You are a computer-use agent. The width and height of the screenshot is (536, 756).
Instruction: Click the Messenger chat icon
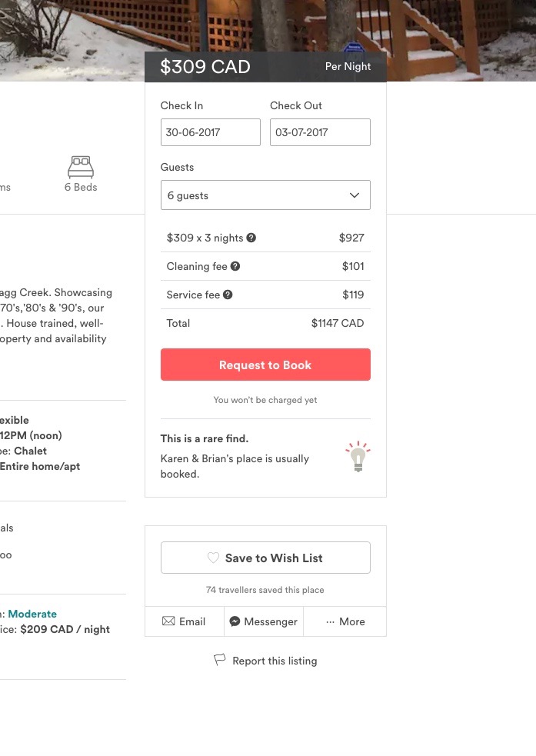235,621
